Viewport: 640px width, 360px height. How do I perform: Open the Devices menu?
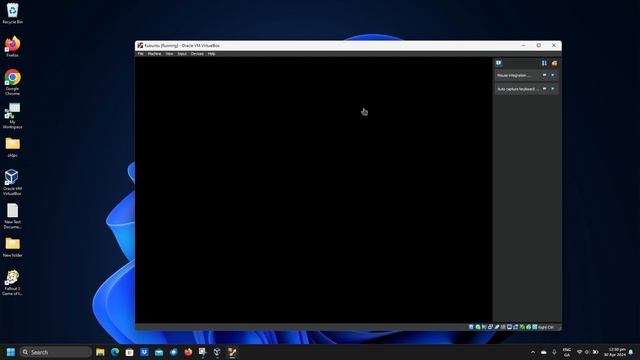(197, 54)
